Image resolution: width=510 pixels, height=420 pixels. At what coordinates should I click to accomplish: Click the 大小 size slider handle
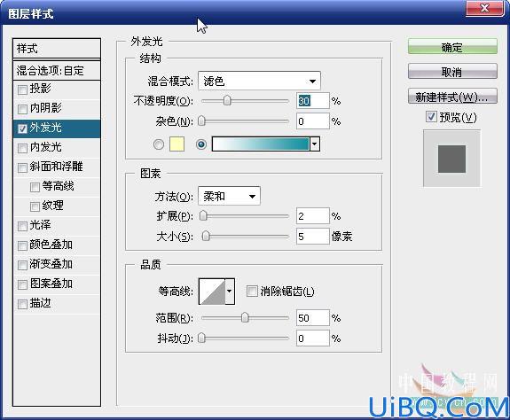tap(206, 237)
